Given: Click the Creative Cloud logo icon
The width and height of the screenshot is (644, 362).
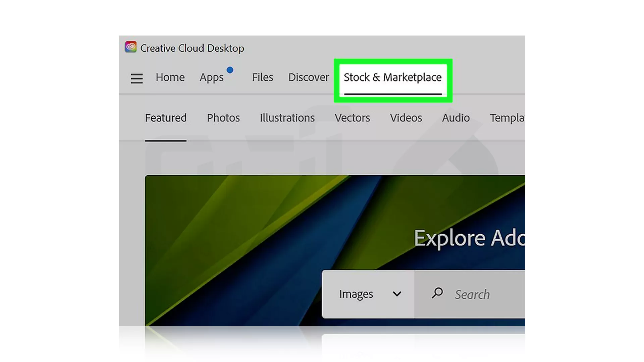Looking at the screenshot, I should click(x=131, y=47).
